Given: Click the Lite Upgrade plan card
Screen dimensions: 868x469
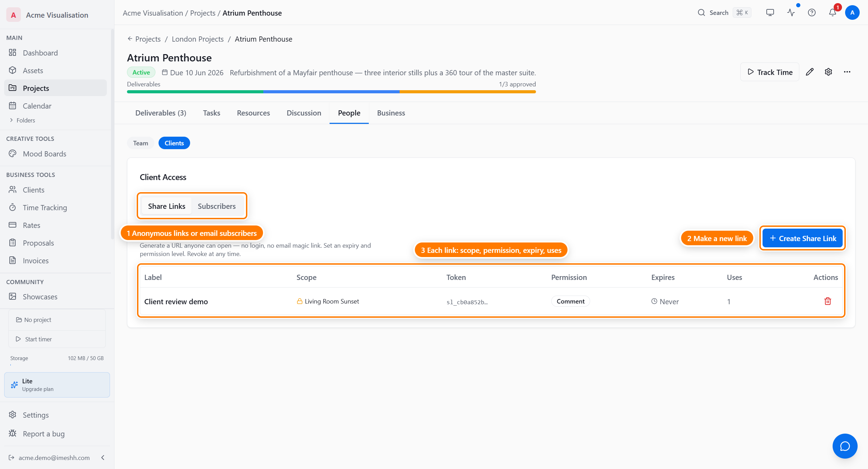Looking at the screenshot, I should pyautogui.click(x=57, y=385).
